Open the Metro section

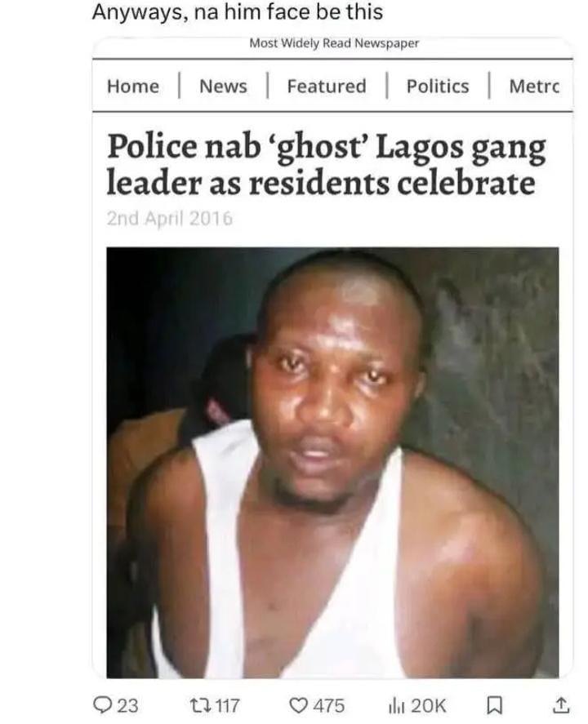(x=534, y=87)
